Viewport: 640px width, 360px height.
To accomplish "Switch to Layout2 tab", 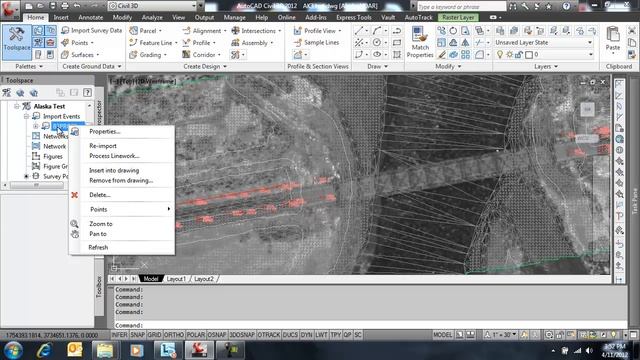I will tap(204, 279).
